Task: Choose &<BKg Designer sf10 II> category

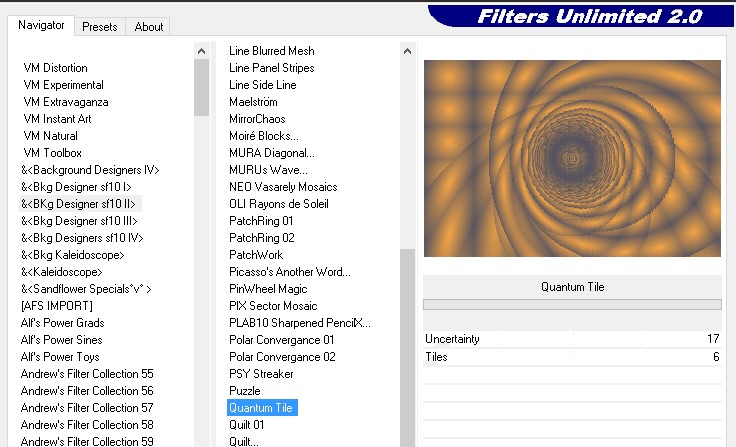Action: coord(78,204)
